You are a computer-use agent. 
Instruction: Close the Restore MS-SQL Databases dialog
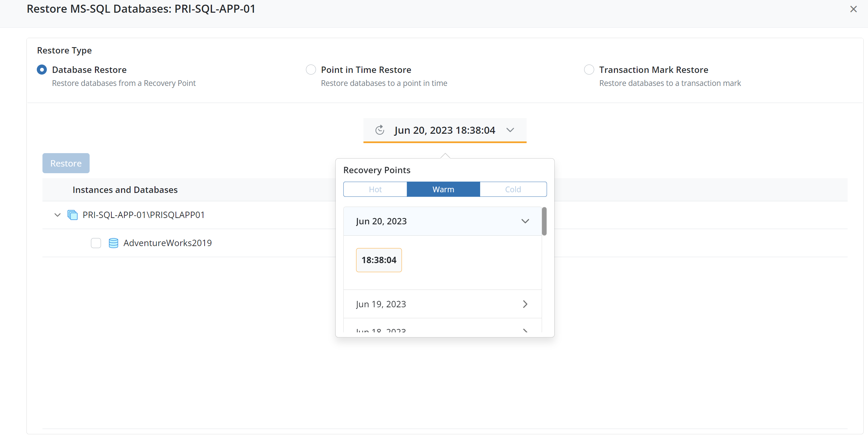point(853,9)
